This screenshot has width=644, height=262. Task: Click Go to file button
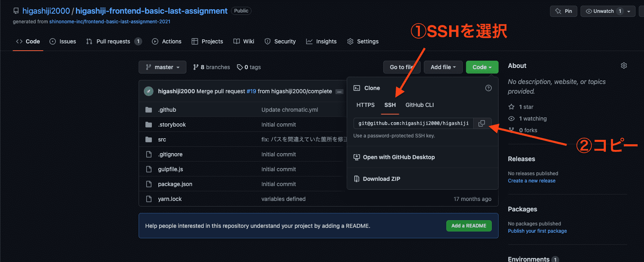click(402, 67)
